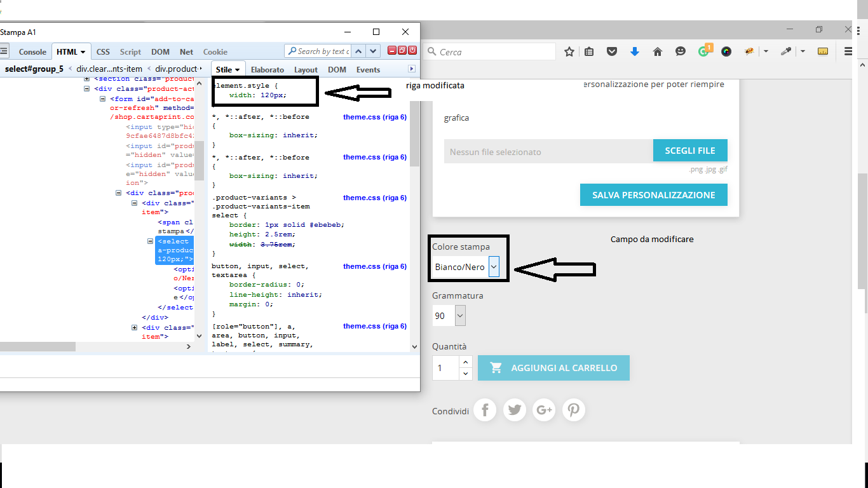
Task: Click the Pinterest share icon
Action: [x=573, y=410]
